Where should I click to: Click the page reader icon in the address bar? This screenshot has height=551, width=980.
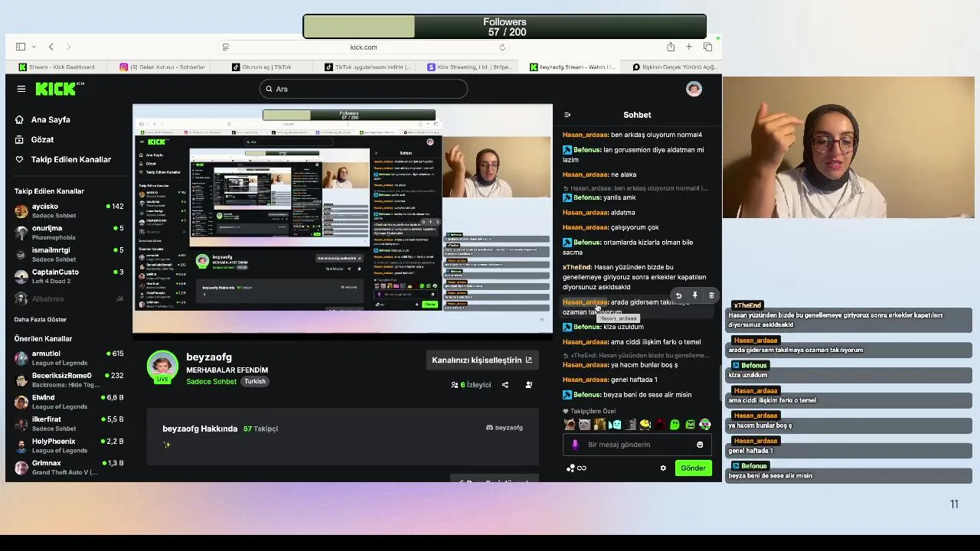point(226,47)
